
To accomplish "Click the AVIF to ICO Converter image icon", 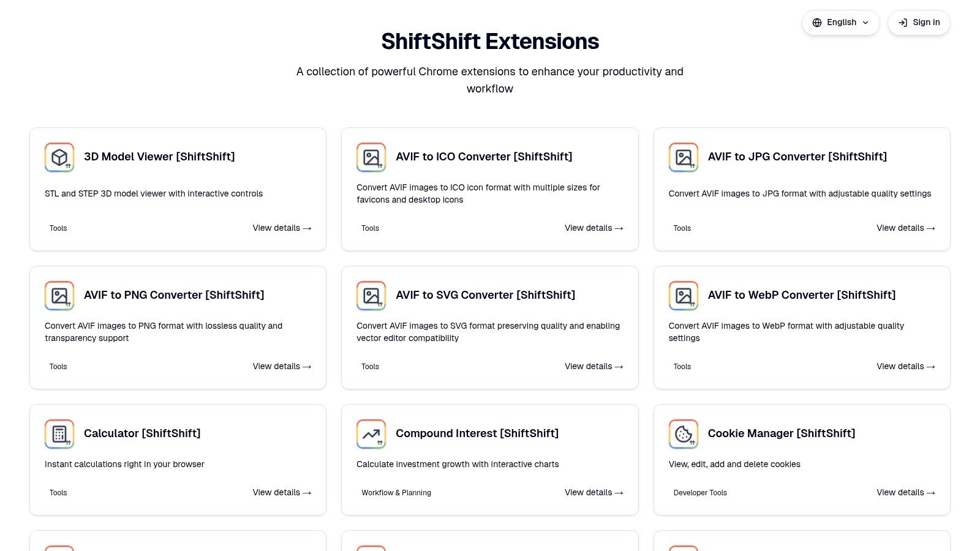I will (371, 157).
